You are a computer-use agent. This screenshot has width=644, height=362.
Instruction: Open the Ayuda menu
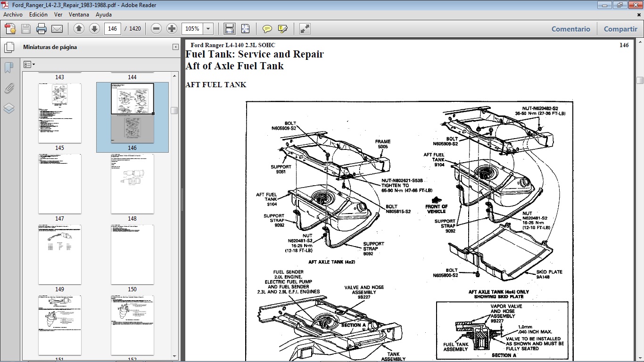click(104, 15)
